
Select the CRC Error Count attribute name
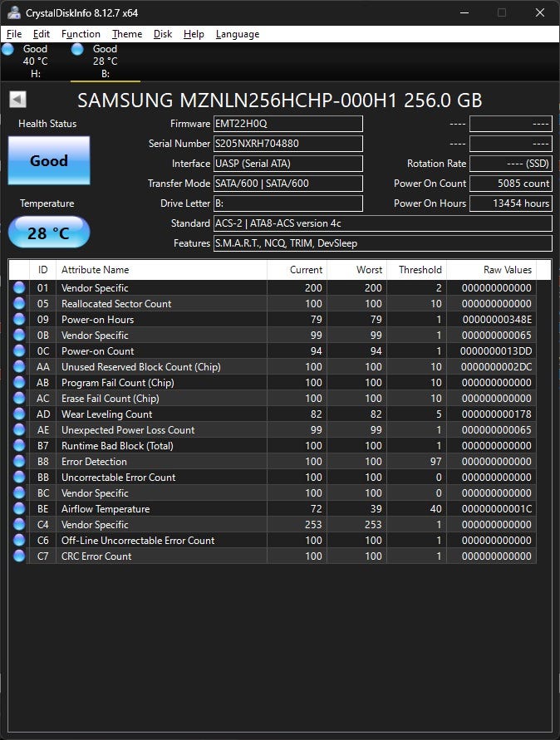coord(96,556)
